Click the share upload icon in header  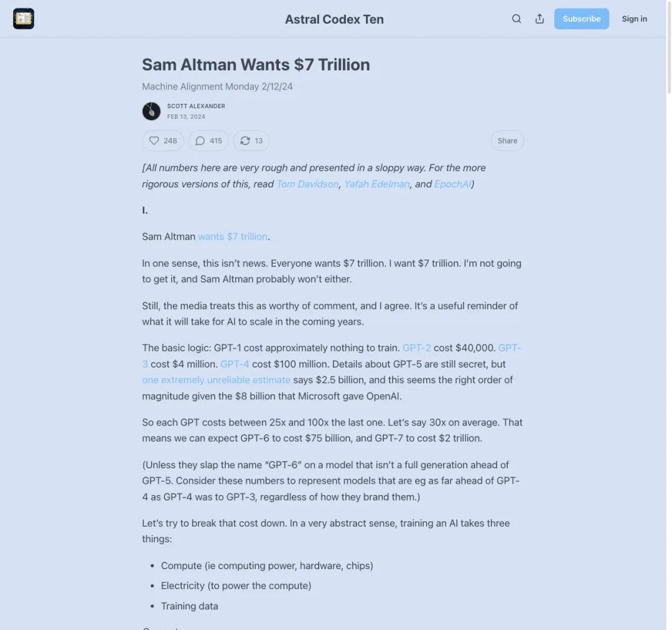pos(539,19)
